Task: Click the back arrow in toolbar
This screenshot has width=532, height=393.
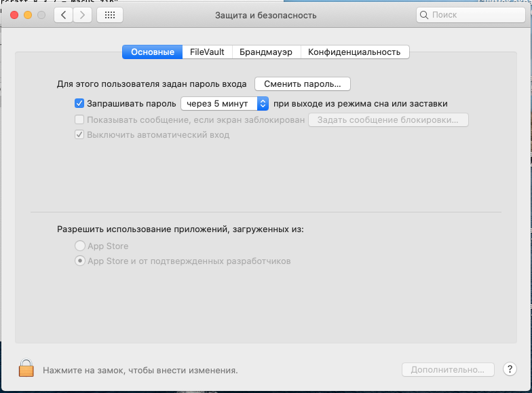Action: tap(63, 15)
